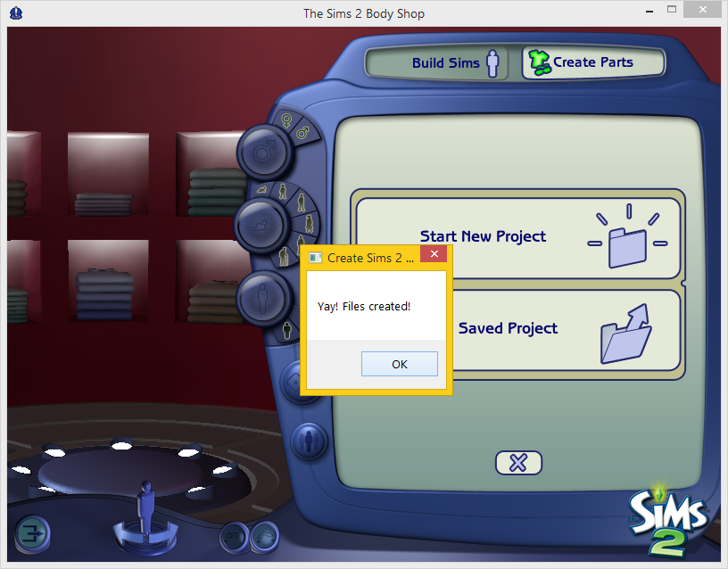Image resolution: width=728 pixels, height=569 pixels.
Task: Select the young adult age icon
Action: [x=310, y=223]
